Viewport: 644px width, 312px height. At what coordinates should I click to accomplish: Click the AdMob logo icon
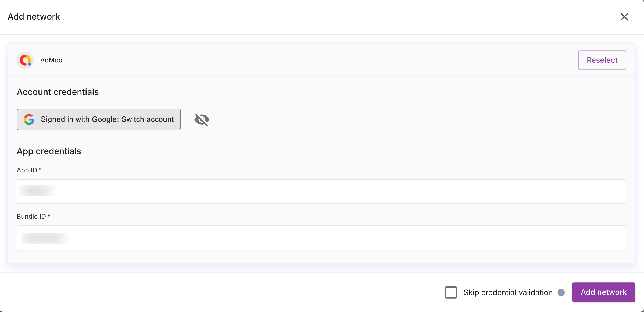point(25,60)
